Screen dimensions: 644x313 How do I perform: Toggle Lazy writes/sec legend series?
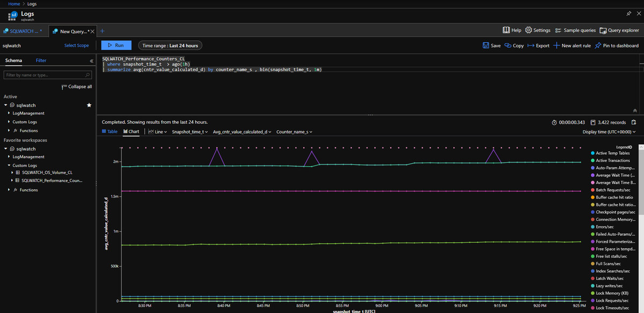pyautogui.click(x=606, y=286)
